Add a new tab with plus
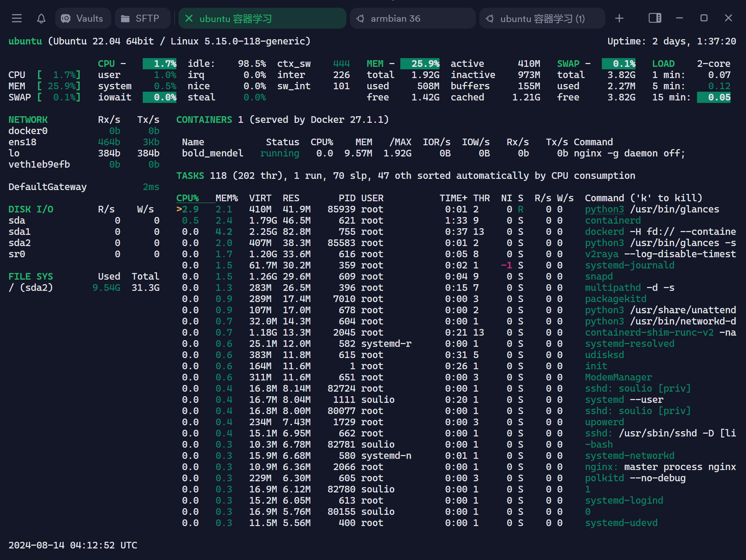Viewport: 746px width, 560px height. pyautogui.click(x=619, y=18)
